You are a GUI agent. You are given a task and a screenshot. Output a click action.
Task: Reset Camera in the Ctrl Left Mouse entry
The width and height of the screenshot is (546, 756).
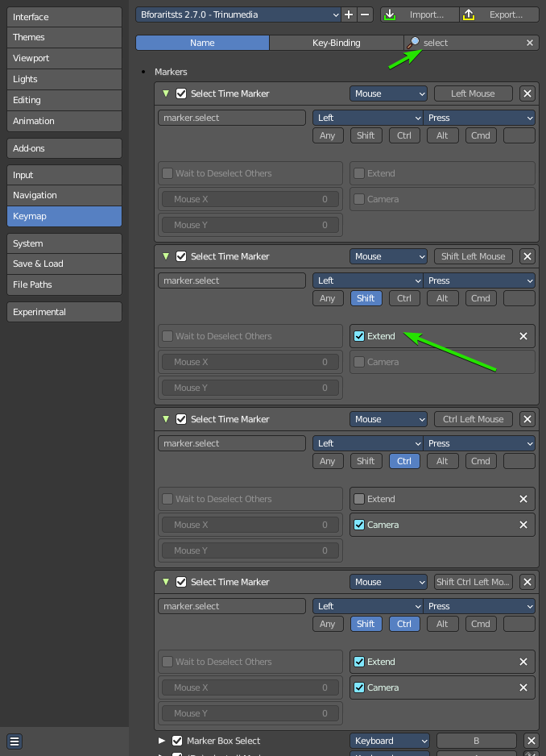tap(523, 525)
